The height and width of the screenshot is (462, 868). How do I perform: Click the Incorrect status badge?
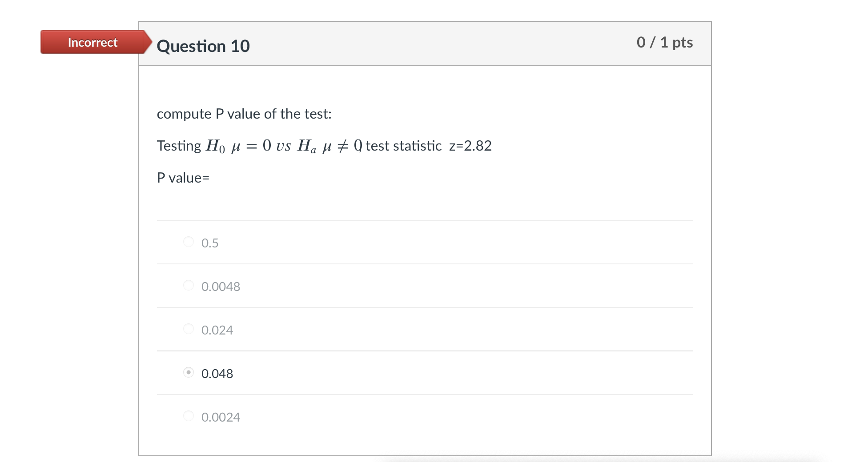click(92, 42)
